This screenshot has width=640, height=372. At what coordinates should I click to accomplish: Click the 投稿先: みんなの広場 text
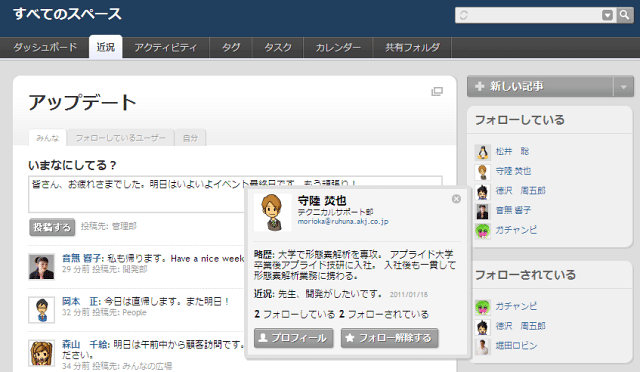pos(132,366)
